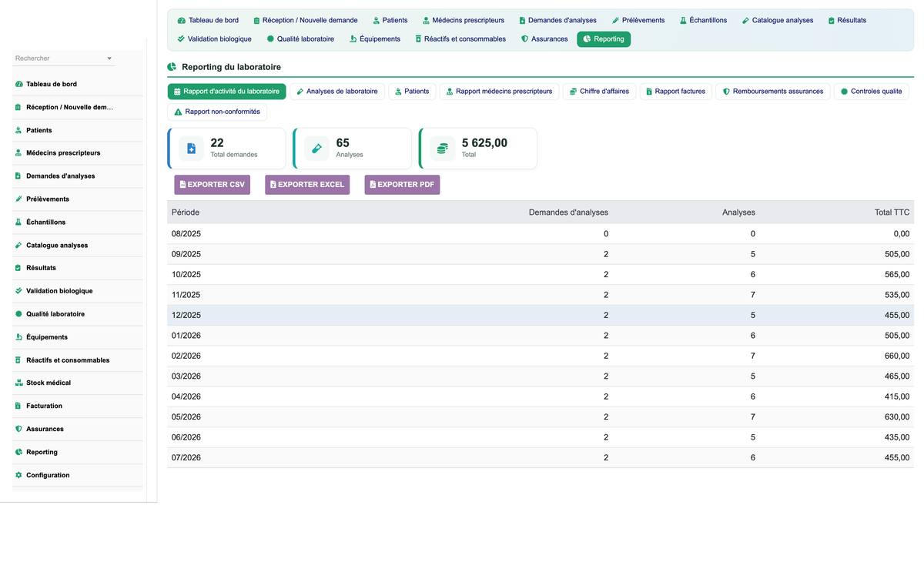Switch to Controles qualite tab

point(872,91)
